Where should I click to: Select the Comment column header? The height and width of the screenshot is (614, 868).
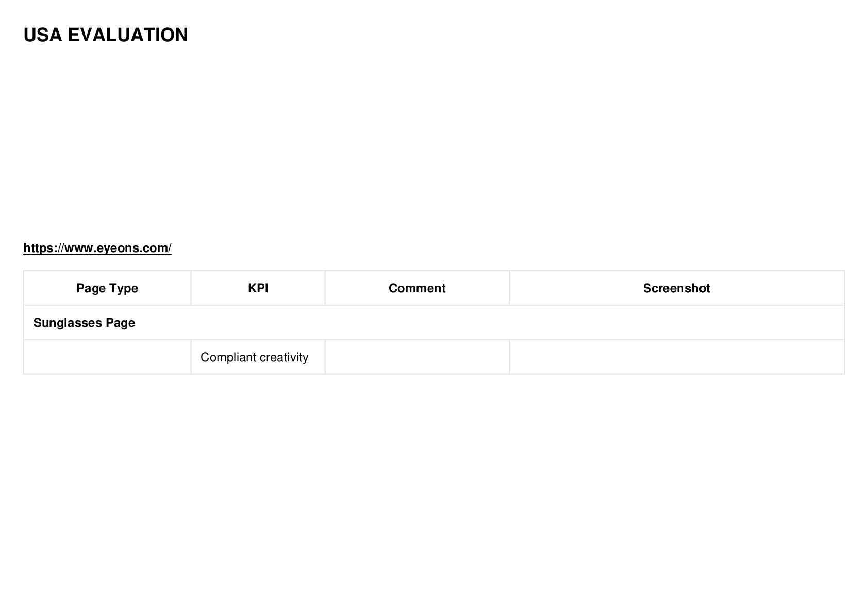(x=417, y=288)
